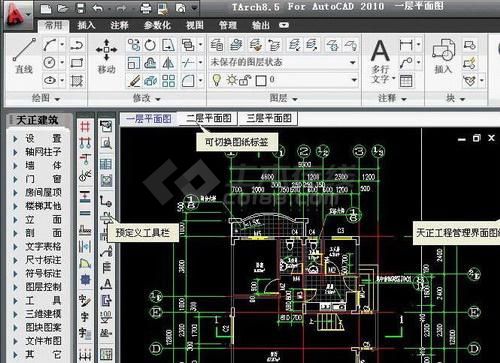
Task: Click the Table icon in annotation panel
Action: click(406, 81)
